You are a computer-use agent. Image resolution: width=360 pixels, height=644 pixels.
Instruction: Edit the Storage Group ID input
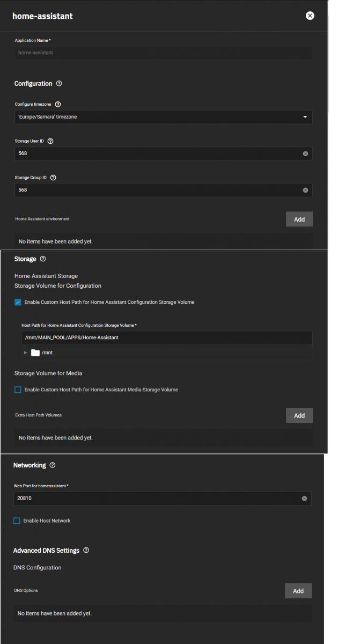coord(164,190)
